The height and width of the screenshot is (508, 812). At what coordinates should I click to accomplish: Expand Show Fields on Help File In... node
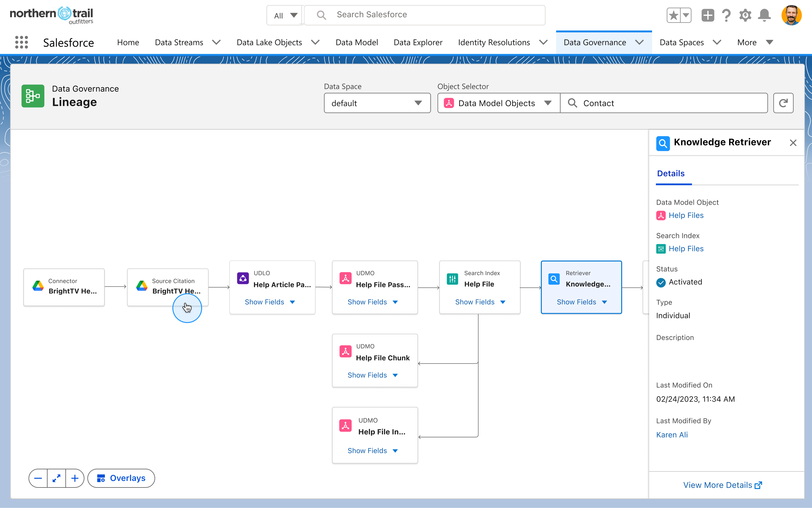tap(373, 451)
